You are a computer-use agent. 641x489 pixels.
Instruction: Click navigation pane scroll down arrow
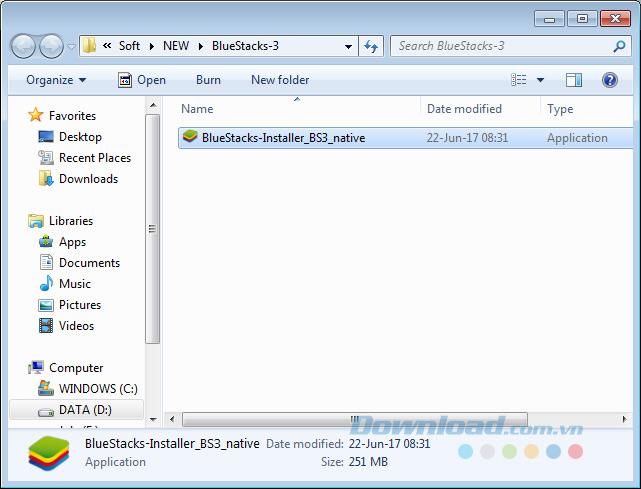[x=153, y=419]
